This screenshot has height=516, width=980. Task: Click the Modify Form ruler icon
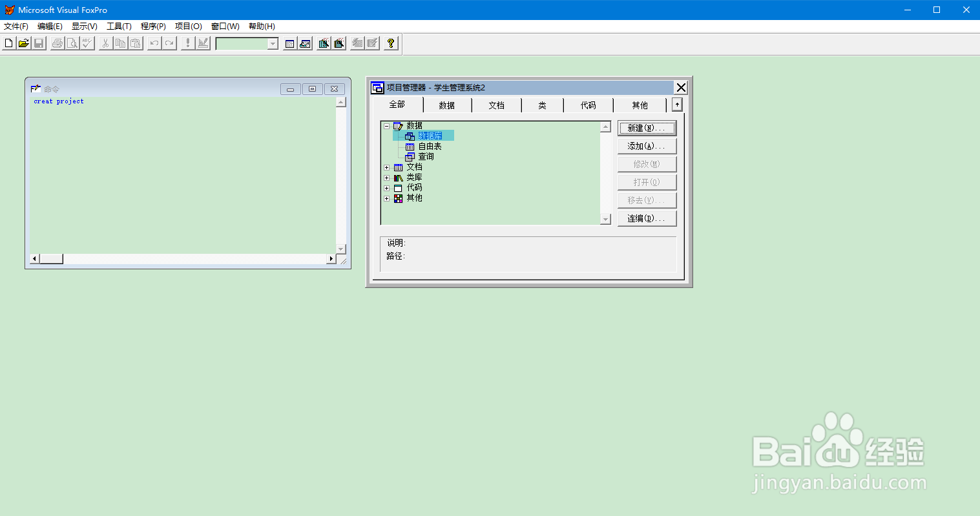click(203, 43)
